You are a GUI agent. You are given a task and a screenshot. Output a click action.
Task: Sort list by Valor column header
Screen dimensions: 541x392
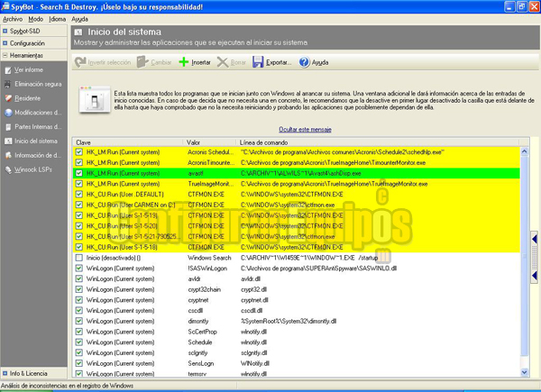(x=209, y=142)
